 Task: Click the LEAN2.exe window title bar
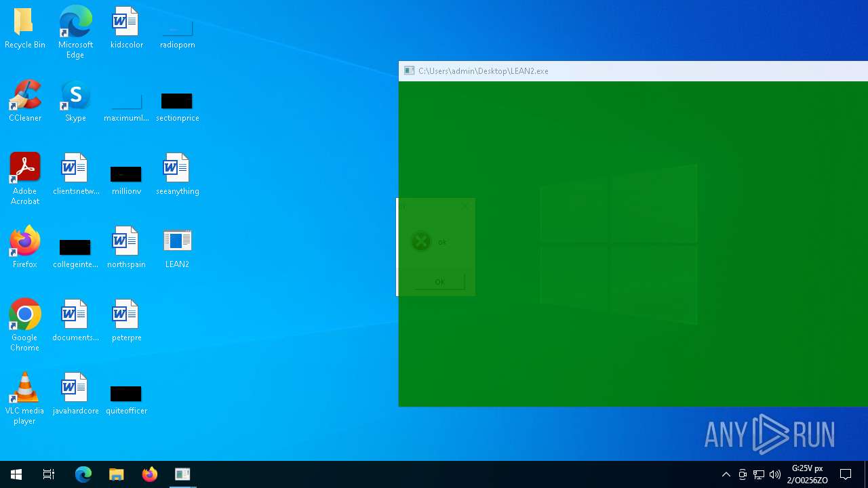pyautogui.click(x=633, y=70)
